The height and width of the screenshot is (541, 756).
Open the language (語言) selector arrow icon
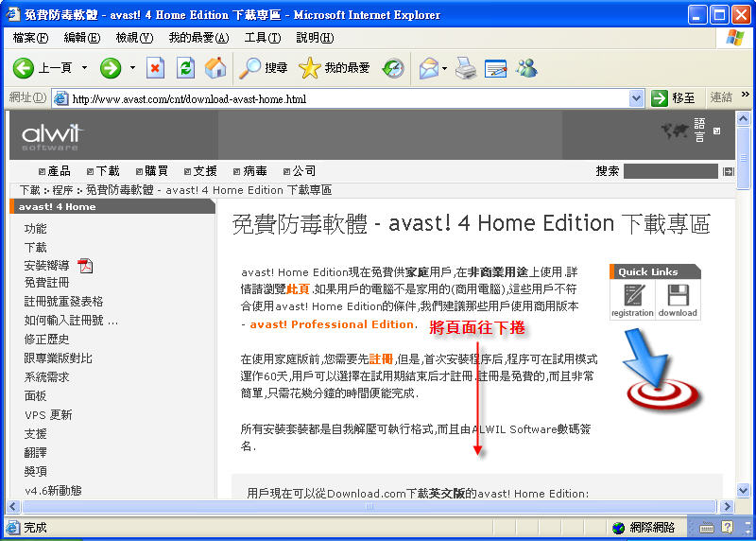[717, 131]
